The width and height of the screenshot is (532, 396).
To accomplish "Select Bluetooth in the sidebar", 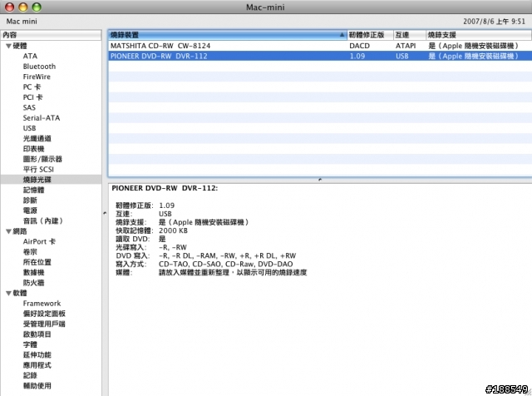I will coord(39,67).
